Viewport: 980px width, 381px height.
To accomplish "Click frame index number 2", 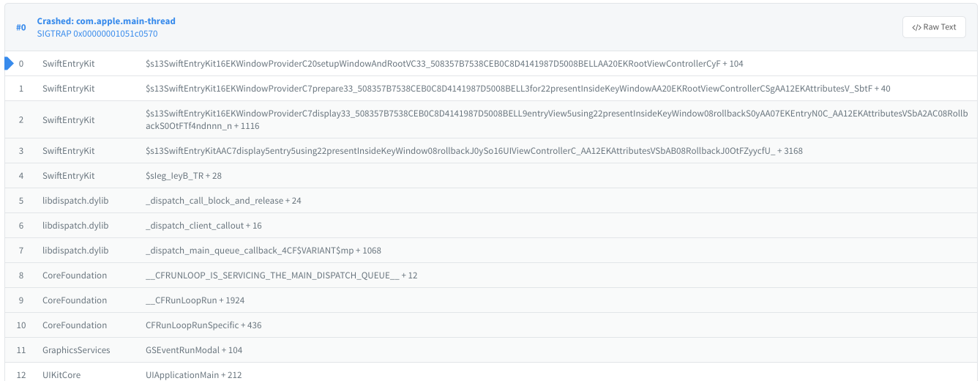I will coord(21,120).
